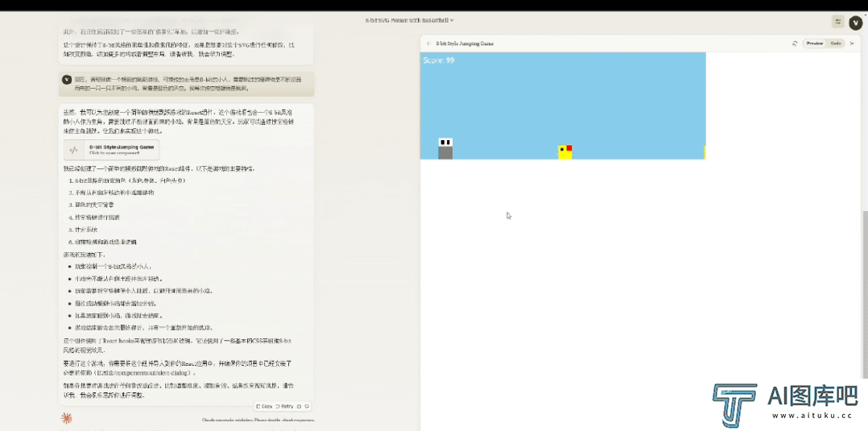The height and width of the screenshot is (431, 868).
Task: Click the Score text in game
Action: pyautogui.click(x=439, y=60)
